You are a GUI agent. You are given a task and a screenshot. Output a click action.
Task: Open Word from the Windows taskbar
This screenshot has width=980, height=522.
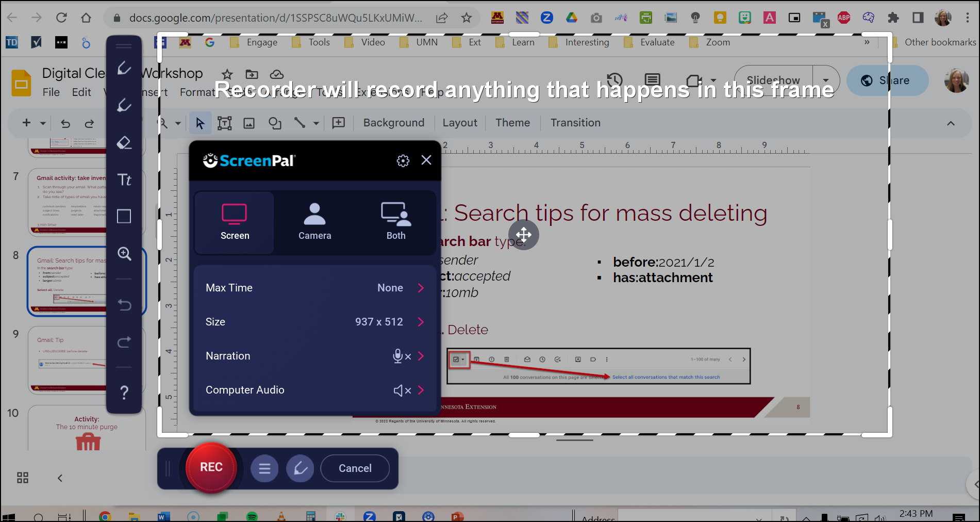163,516
